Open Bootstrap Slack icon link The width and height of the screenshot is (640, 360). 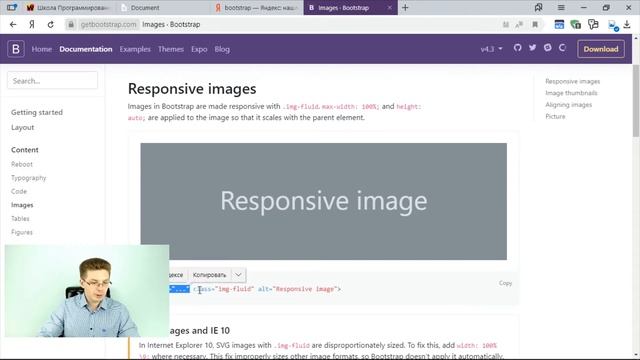pos(548,48)
